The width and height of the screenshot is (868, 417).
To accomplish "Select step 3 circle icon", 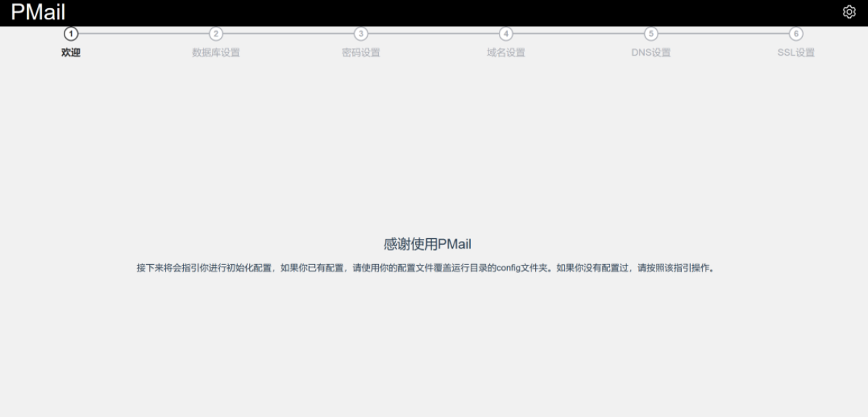I will 361,34.
